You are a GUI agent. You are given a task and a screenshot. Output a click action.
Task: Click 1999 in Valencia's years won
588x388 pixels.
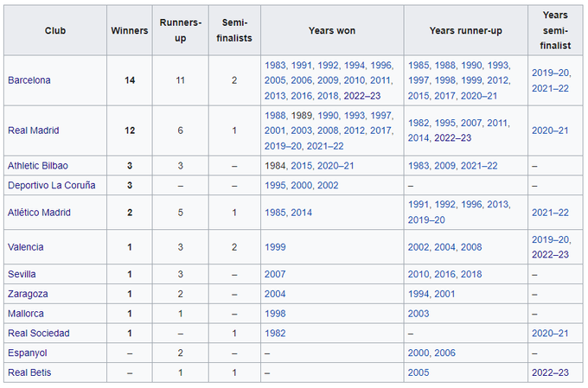coord(275,247)
